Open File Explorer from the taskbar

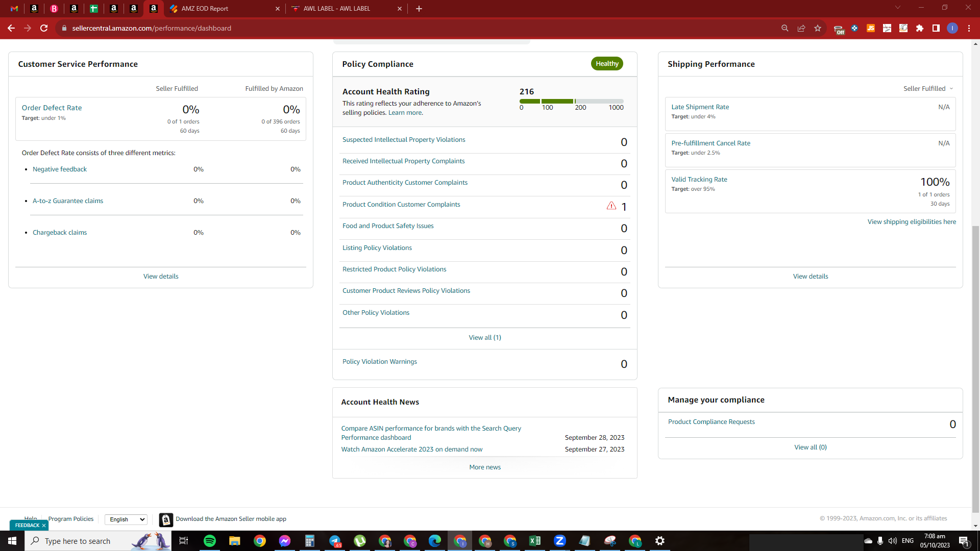(x=234, y=541)
